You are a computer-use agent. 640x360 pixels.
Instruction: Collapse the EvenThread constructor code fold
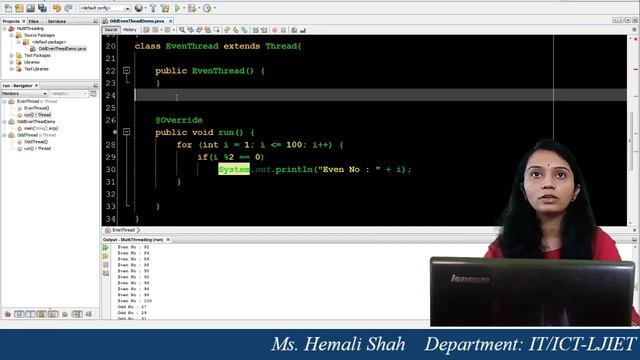(127, 71)
